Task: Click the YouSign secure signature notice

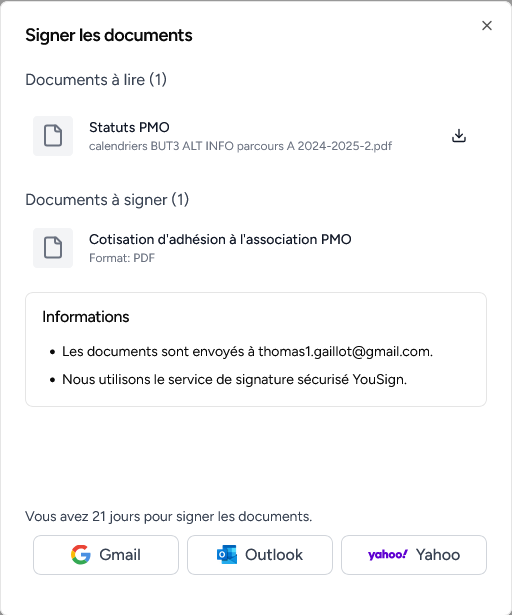Action: click(x=234, y=379)
